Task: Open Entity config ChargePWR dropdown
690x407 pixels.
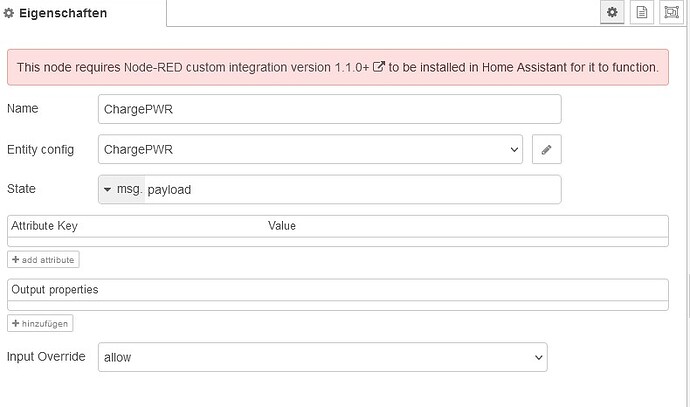Action: (310, 149)
